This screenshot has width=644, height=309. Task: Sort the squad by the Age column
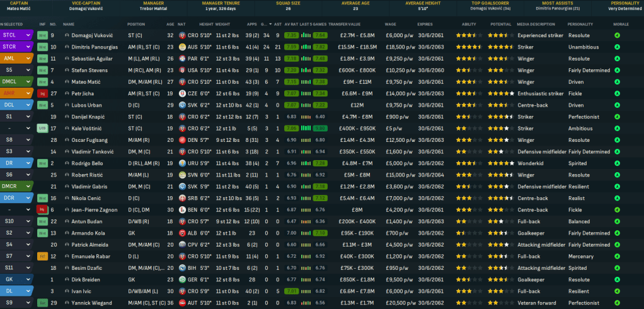(x=170, y=24)
